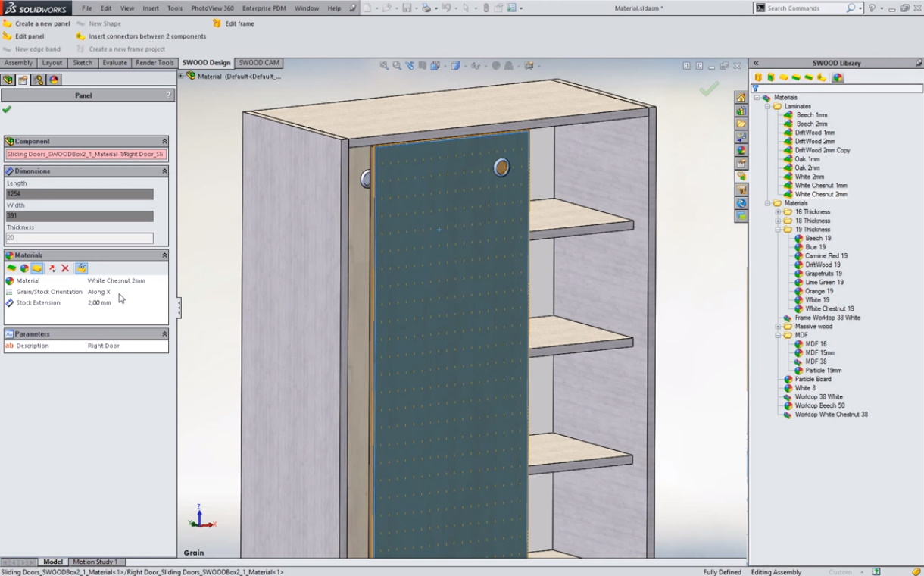
Task: Collapse the Laminates folder in library tree
Action: (767, 106)
